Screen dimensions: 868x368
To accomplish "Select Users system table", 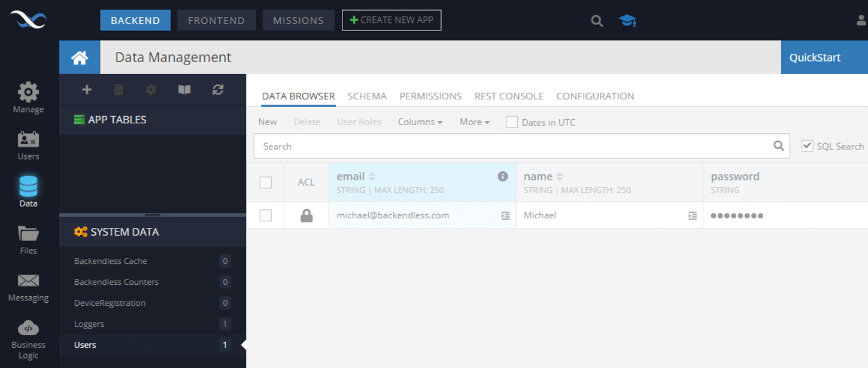I will point(152,345).
